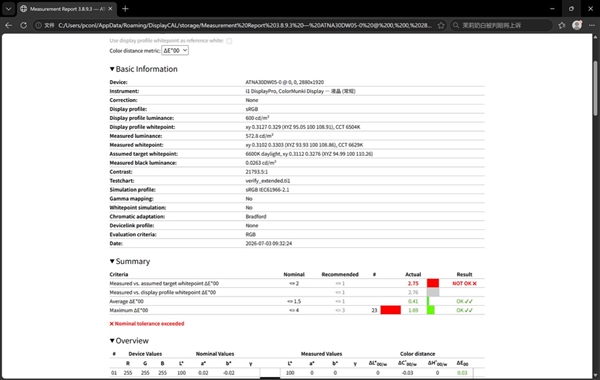
Task: Click the red whitepoint swatch in Summary
Action: (433, 283)
